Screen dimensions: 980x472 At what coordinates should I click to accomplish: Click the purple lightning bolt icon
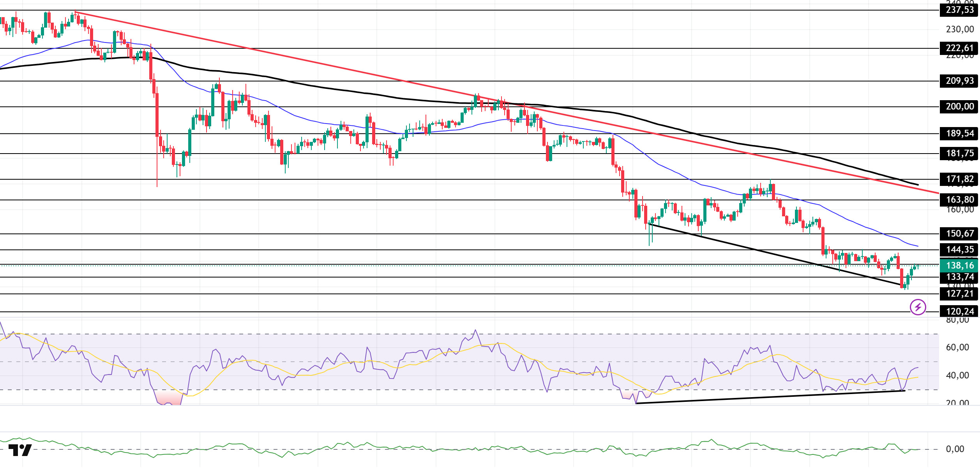tap(918, 307)
